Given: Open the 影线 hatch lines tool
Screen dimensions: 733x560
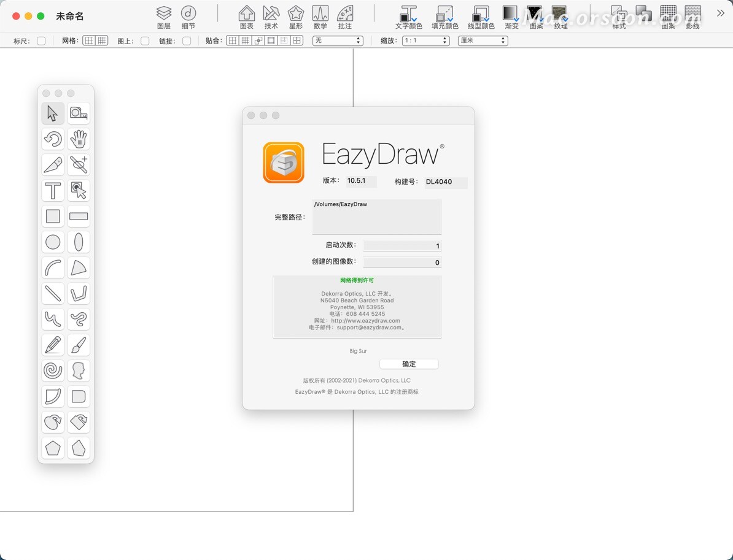Looking at the screenshot, I should (693, 17).
